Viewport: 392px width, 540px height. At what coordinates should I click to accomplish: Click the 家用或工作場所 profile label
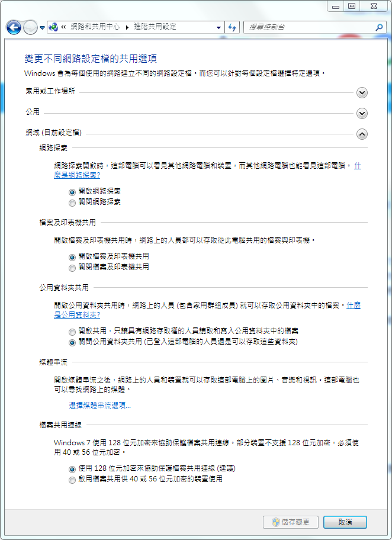click(50, 91)
